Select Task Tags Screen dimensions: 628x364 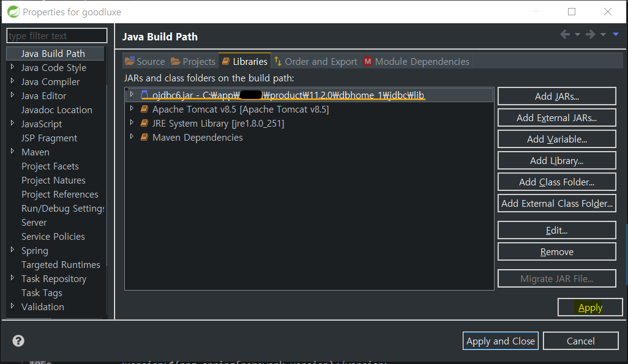pyautogui.click(x=42, y=292)
